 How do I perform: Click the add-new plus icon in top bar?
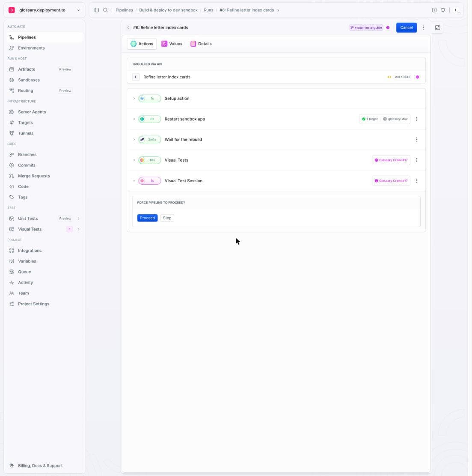[x=434, y=10]
